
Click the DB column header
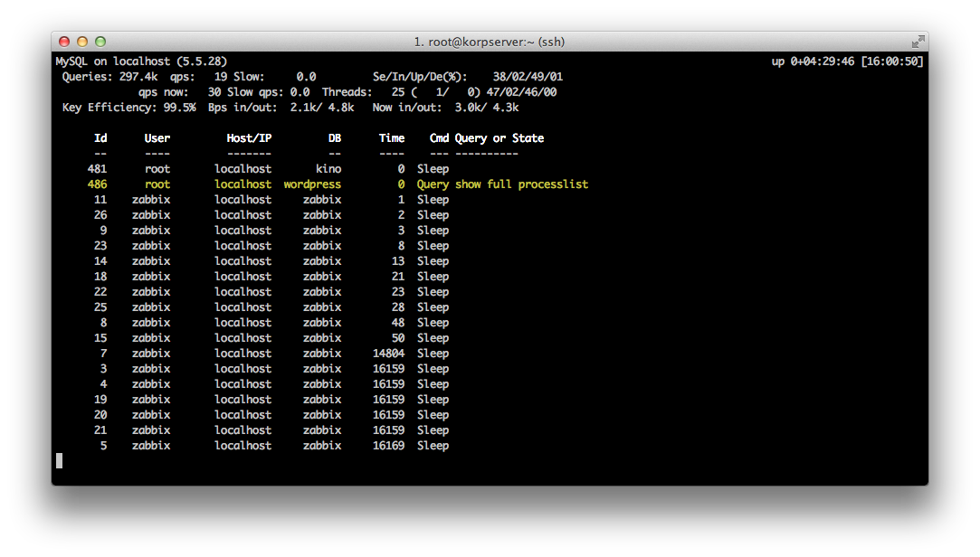[334, 137]
